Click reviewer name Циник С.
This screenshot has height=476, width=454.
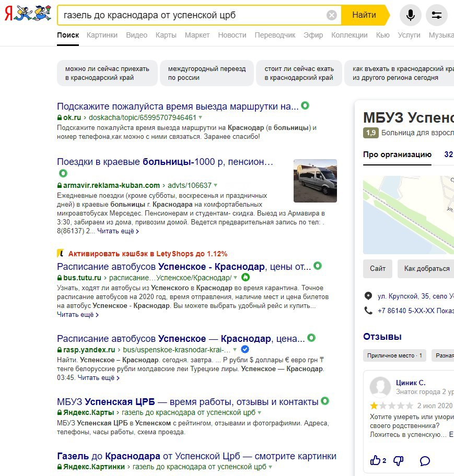click(411, 383)
